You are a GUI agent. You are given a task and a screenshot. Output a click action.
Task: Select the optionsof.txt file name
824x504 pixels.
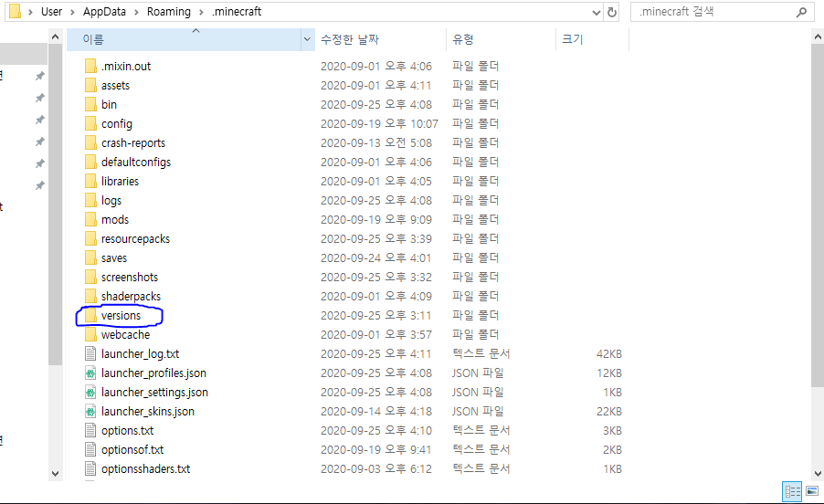tap(132, 449)
